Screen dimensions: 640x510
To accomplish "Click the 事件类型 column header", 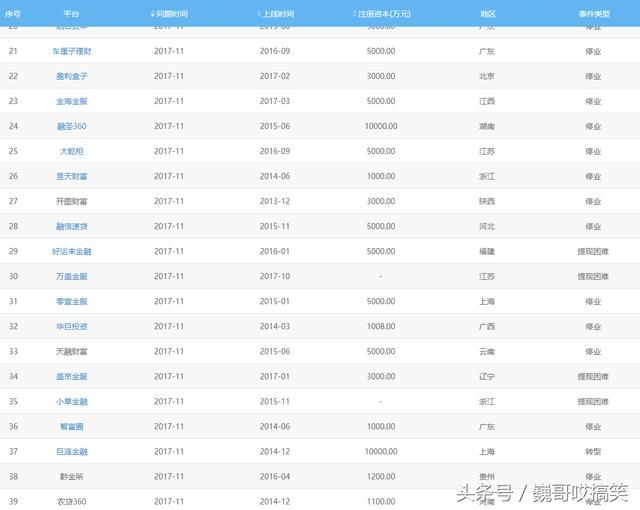I will [x=594, y=14].
